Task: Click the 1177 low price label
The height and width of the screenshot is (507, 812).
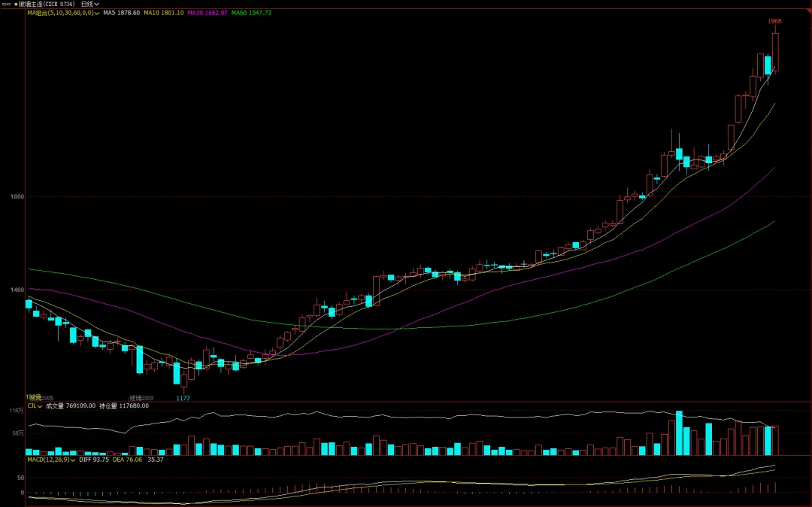Action: (183, 398)
